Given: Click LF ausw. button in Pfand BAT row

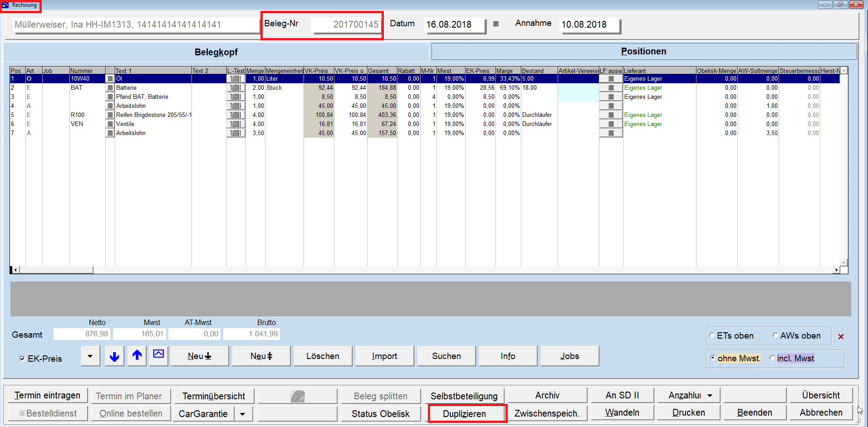Looking at the screenshot, I should pos(611,97).
